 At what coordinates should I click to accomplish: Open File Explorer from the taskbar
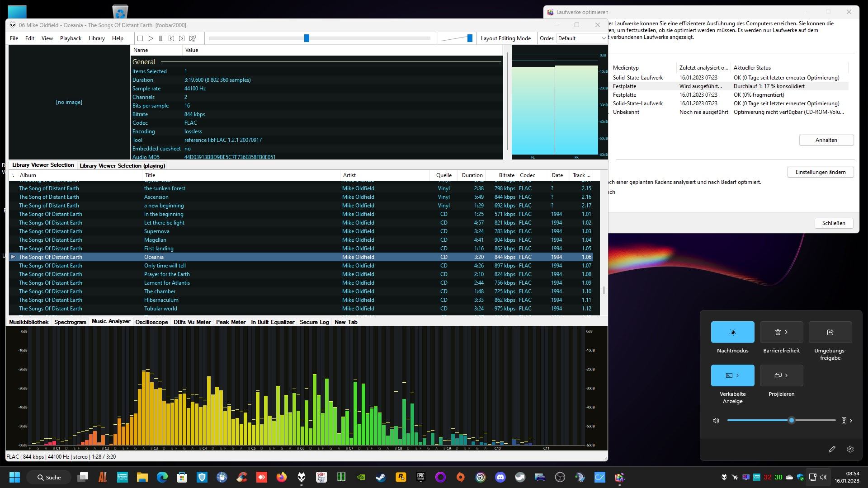click(142, 477)
